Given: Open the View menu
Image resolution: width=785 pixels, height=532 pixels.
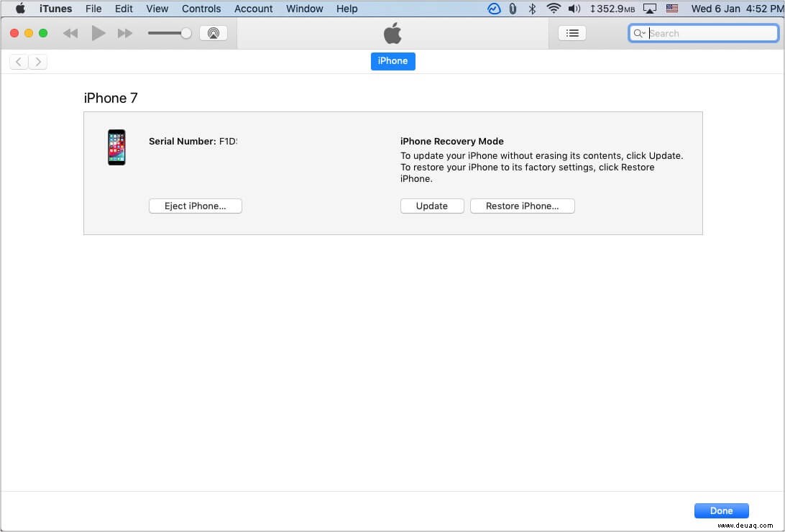Looking at the screenshot, I should (157, 9).
